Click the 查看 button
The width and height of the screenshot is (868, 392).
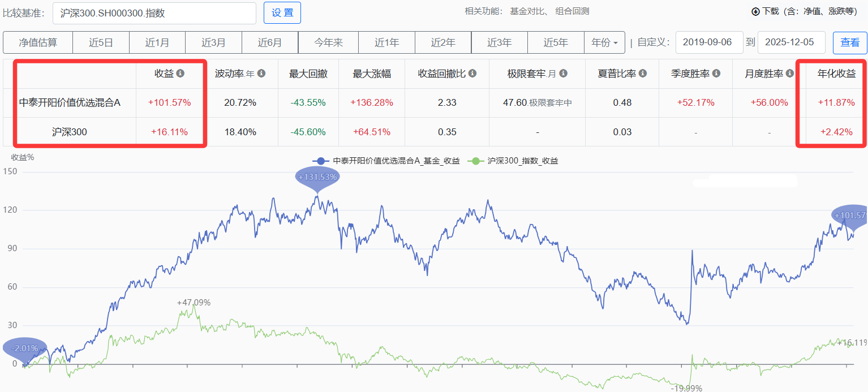(849, 42)
